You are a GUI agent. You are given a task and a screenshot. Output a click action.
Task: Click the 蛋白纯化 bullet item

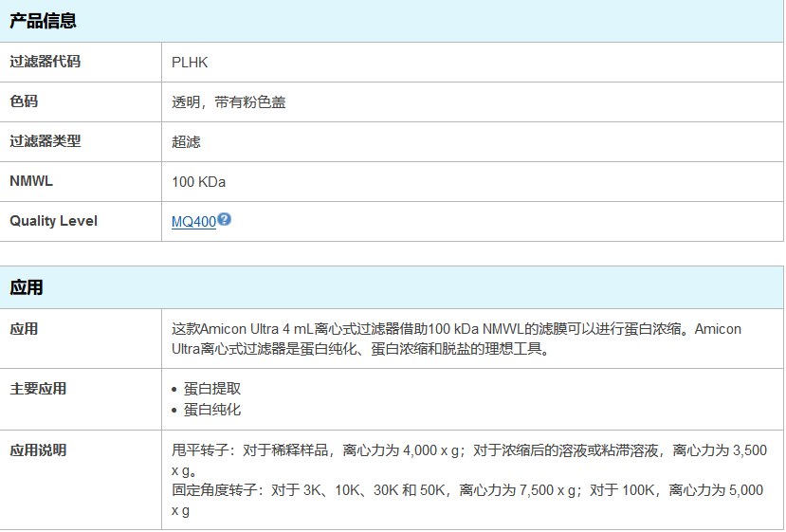(212, 410)
